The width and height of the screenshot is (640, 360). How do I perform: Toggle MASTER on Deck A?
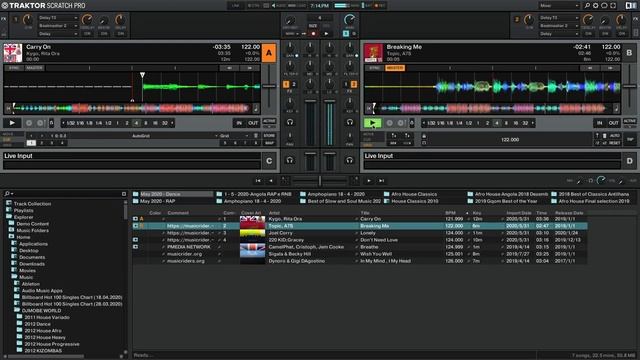(34, 68)
